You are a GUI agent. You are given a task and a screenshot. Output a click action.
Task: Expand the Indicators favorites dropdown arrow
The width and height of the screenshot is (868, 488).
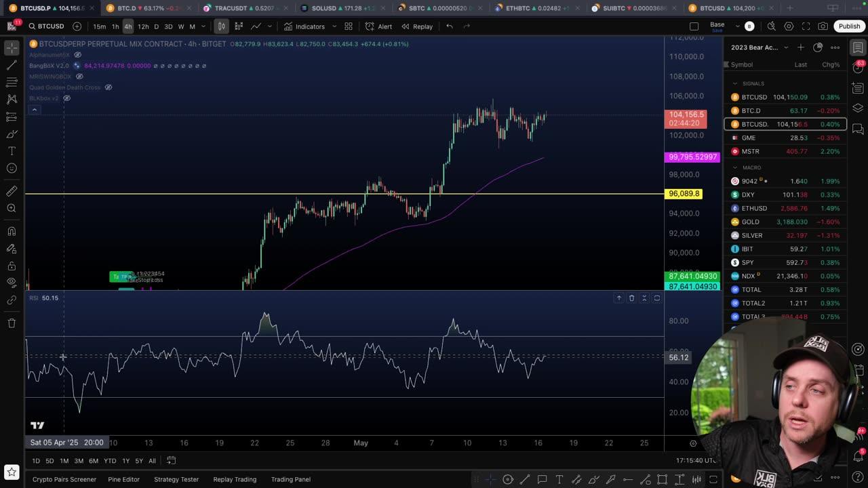pos(334,26)
